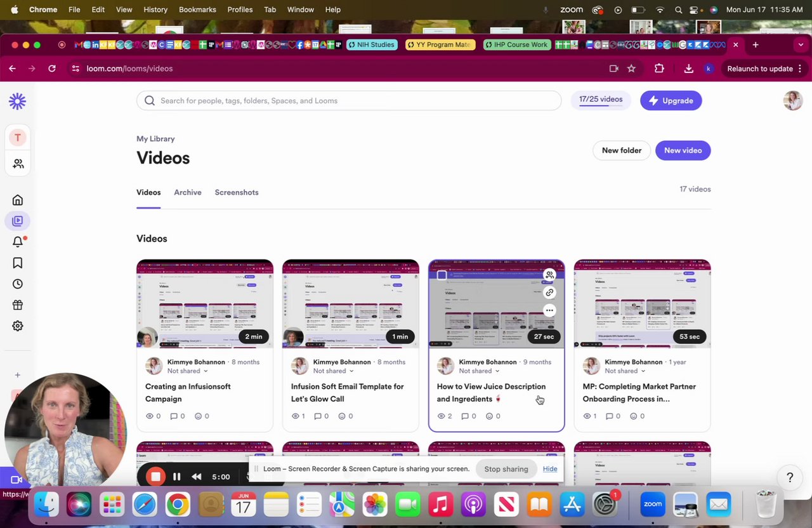Click the profile avatar in Loom header
Image resolution: width=812 pixels, height=528 pixels.
pos(793,100)
